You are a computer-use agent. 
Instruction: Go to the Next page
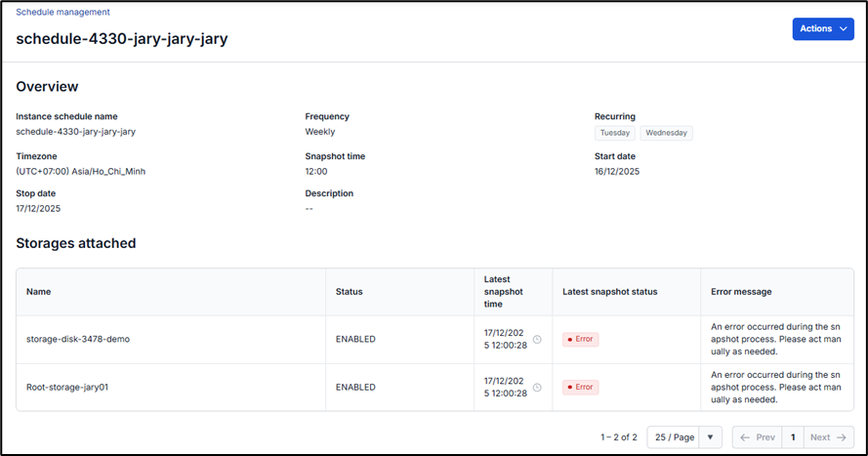point(827,437)
